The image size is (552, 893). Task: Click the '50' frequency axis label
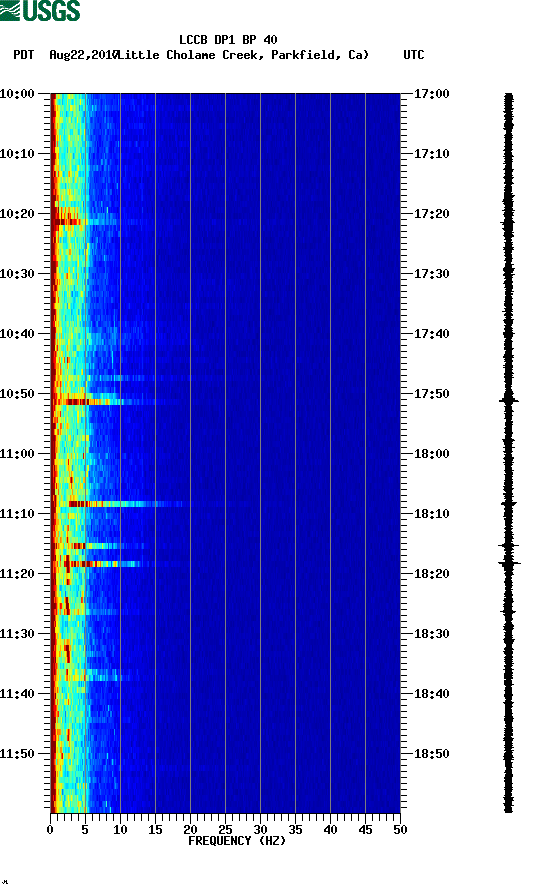click(400, 830)
